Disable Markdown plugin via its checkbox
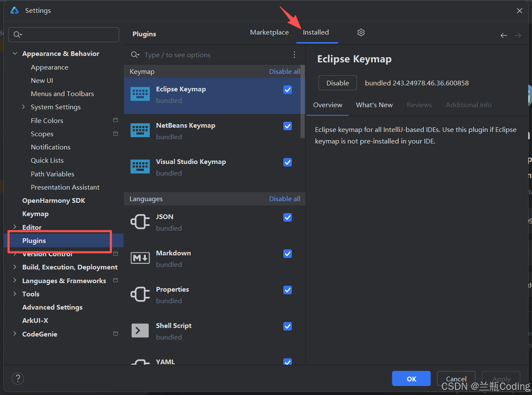 click(x=288, y=254)
